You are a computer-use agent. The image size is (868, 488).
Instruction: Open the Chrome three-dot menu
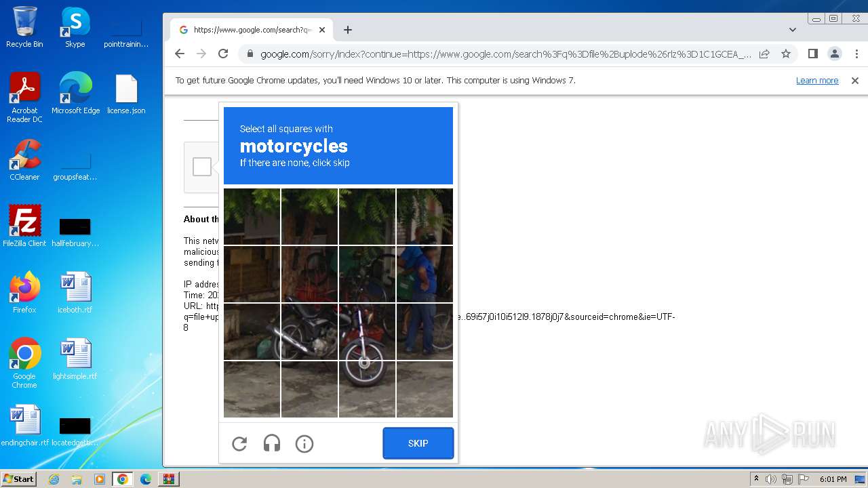point(856,54)
